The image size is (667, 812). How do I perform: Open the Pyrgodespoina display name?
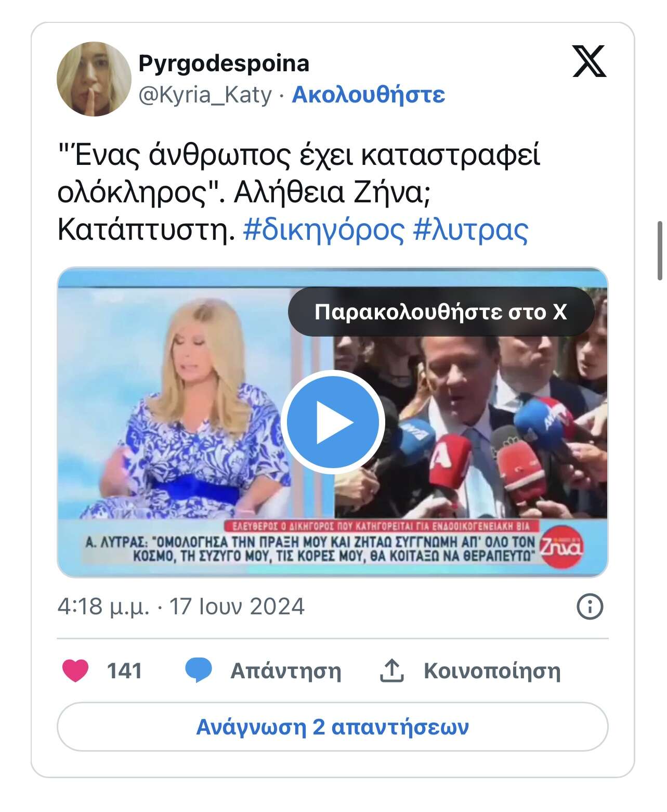(224, 63)
